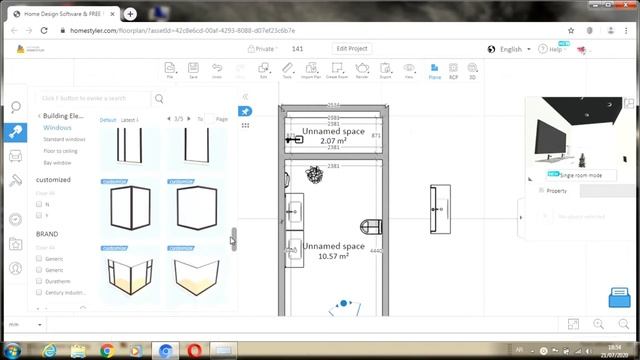The width and height of the screenshot is (640, 360).
Task: Click the grid dots icon below pin
Action: pos(245,125)
